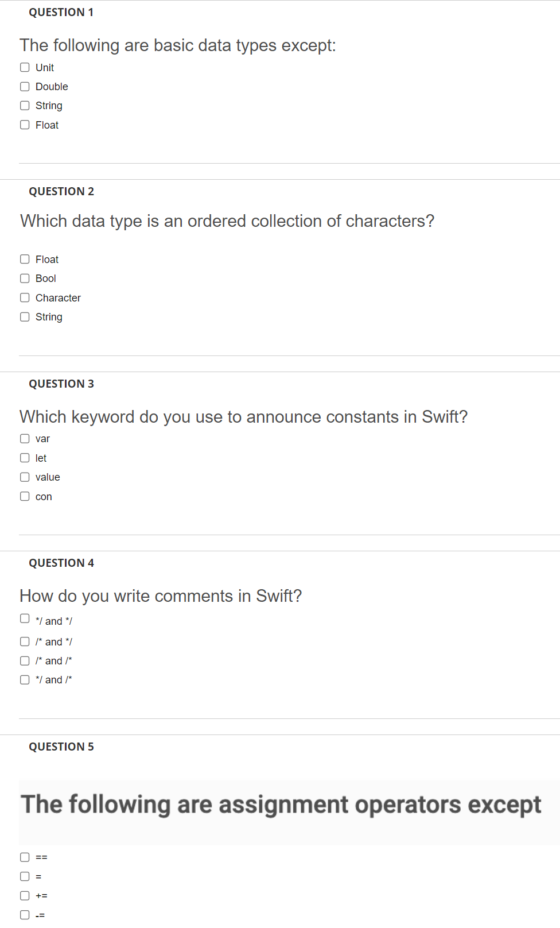This screenshot has width=560, height=928.
Task: Check the == operator option
Action: tap(25, 857)
